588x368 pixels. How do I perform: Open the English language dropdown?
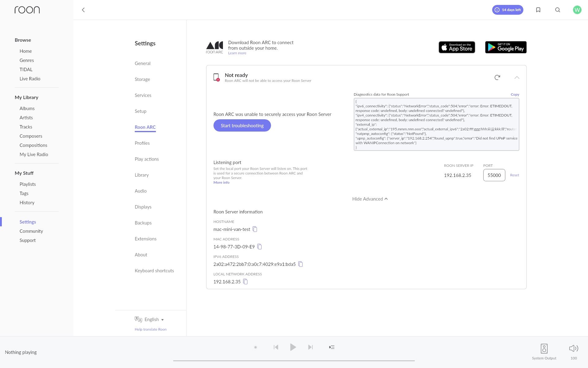pos(149,320)
